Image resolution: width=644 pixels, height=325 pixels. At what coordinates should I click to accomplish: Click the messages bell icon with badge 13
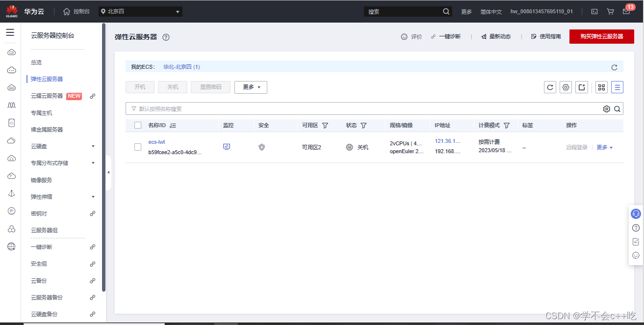click(625, 11)
